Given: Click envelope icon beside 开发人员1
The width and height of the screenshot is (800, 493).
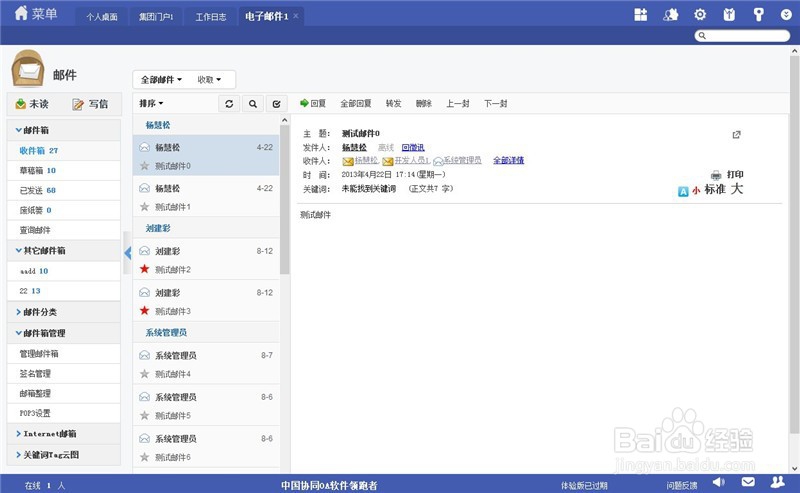Looking at the screenshot, I should tap(388, 161).
